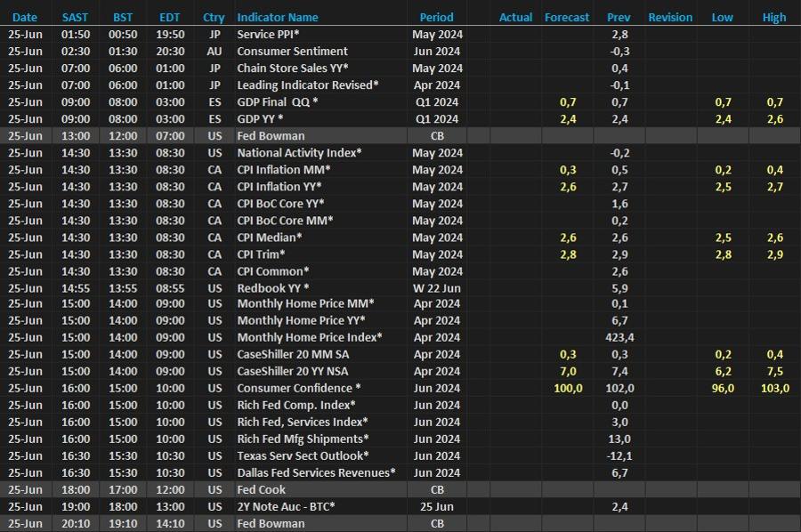Click Service PPI previous value 2,8

click(619, 34)
